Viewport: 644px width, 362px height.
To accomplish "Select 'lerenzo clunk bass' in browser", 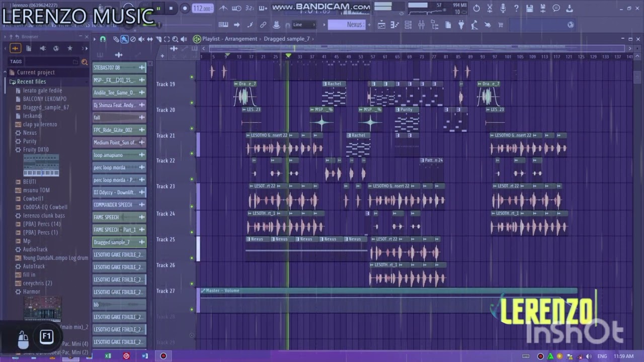I will click(44, 216).
